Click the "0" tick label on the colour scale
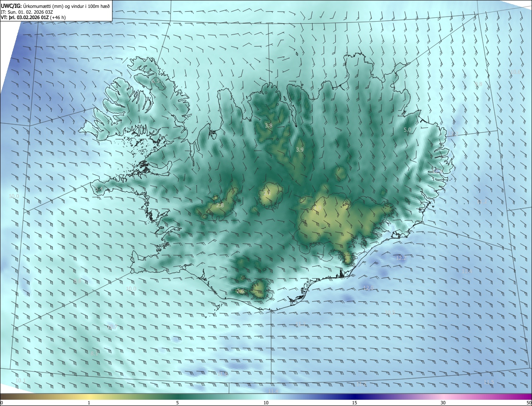532x406 pixels. coord(2,403)
